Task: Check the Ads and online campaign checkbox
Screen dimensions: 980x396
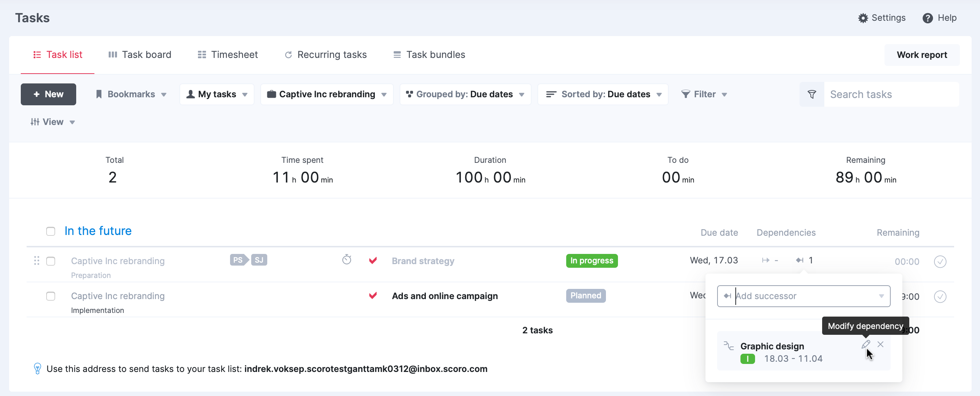Action: coord(51,296)
